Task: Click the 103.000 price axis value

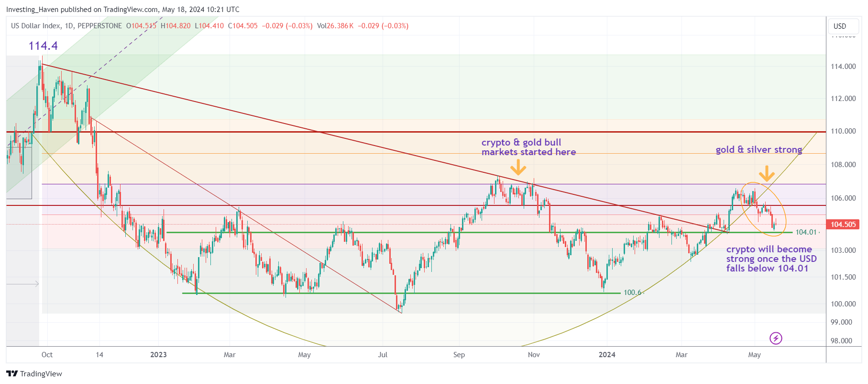Action: (843, 250)
